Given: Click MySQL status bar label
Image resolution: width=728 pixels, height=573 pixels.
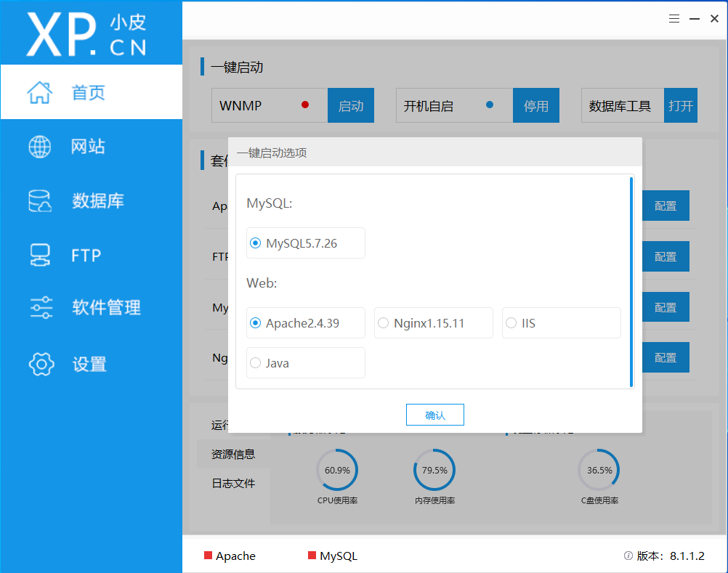Looking at the screenshot, I should click(339, 556).
